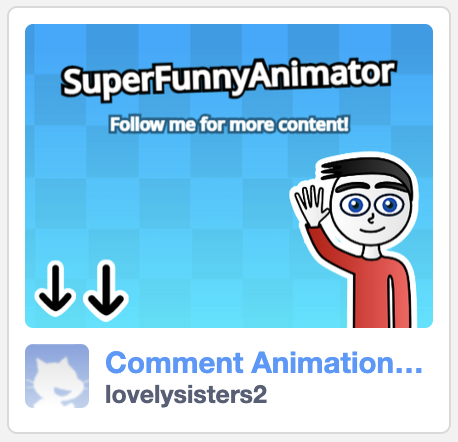This screenshot has width=458, height=442.
Task: Click the character's black hair
Action: tap(367, 171)
